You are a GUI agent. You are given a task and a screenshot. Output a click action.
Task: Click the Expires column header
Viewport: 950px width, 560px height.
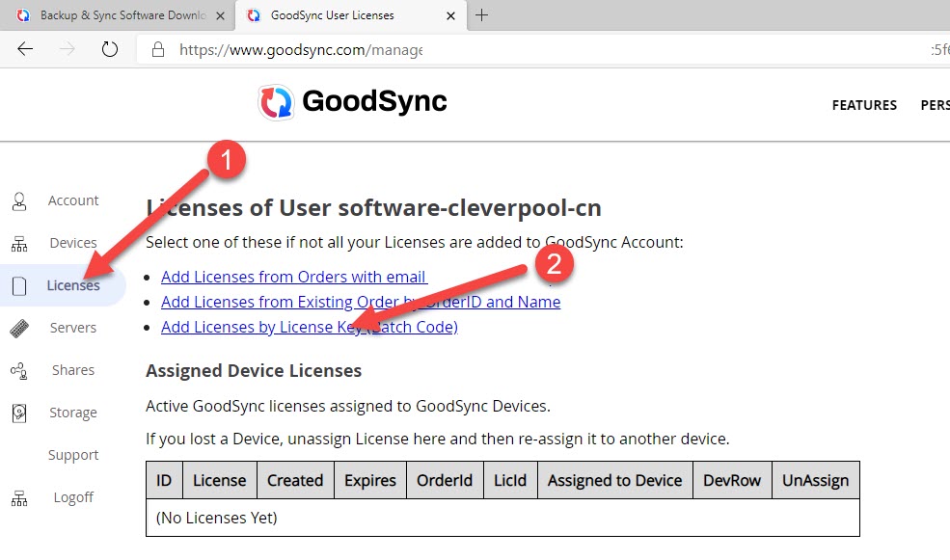(x=370, y=480)
